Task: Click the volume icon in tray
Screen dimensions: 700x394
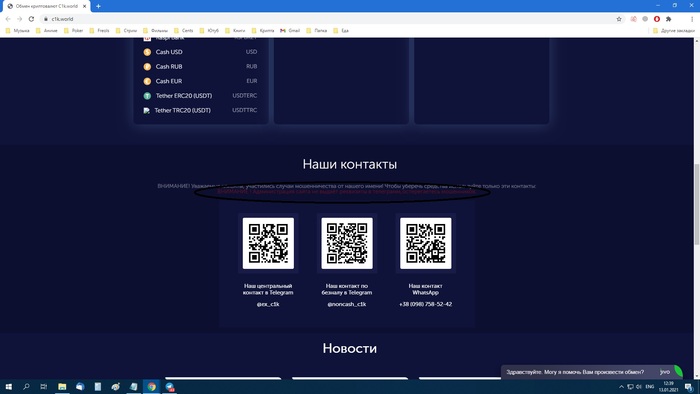Action: [x=638, y=386]
